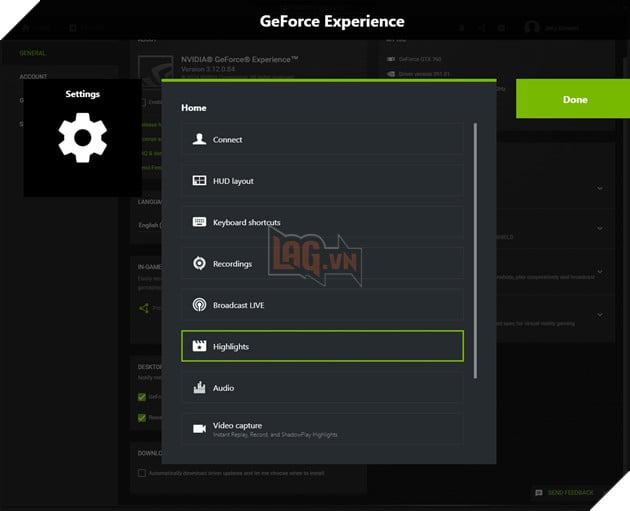Image resolution: width=630 pixels, height=511 pixels.
Task: Toggle the second checked desktop notification checkbox
Action: (142, 417)
